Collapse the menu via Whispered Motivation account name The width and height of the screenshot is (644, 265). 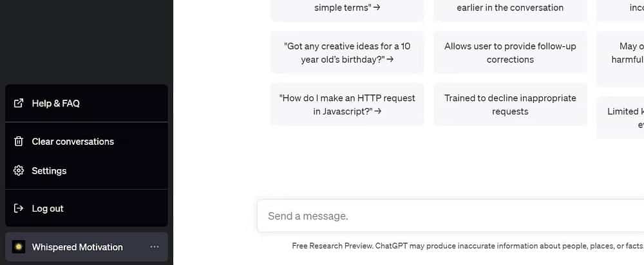coord(77,247)
